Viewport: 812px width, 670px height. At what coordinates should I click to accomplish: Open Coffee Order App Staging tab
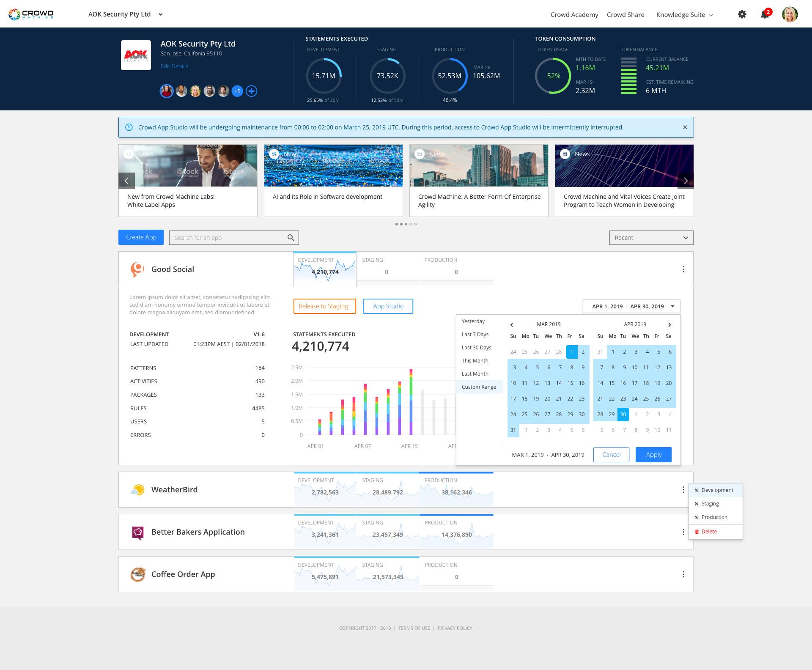click(x=388, y=574)
